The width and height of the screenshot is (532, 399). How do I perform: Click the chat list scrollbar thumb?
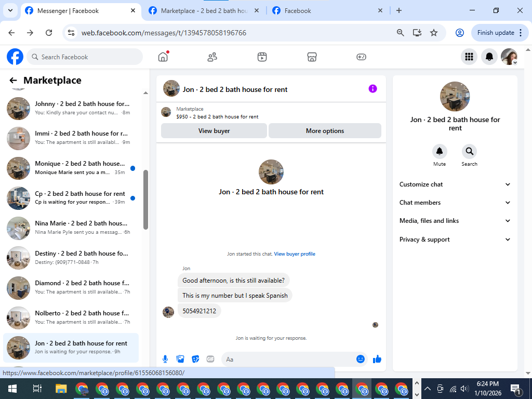click(145, 199)
